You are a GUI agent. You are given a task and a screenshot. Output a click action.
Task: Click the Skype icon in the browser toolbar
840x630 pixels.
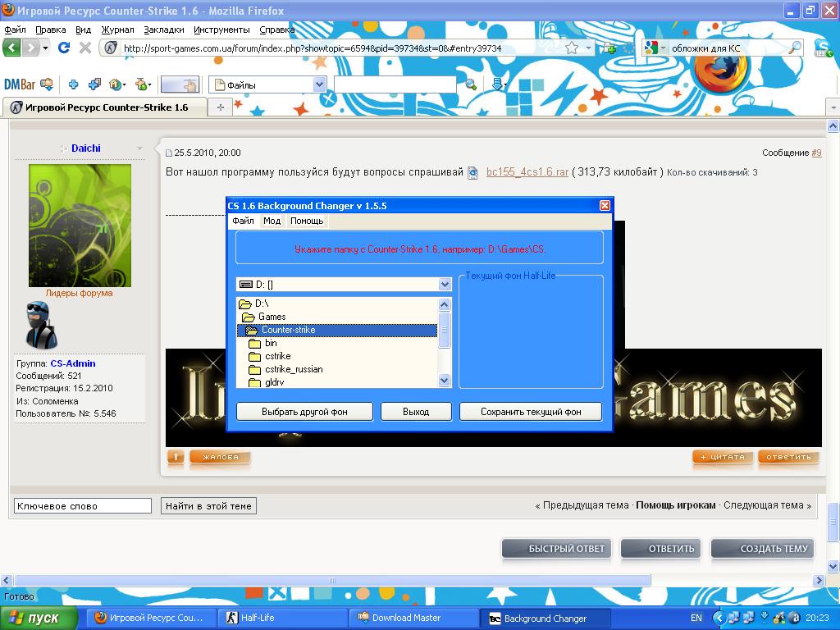point(824,48)
